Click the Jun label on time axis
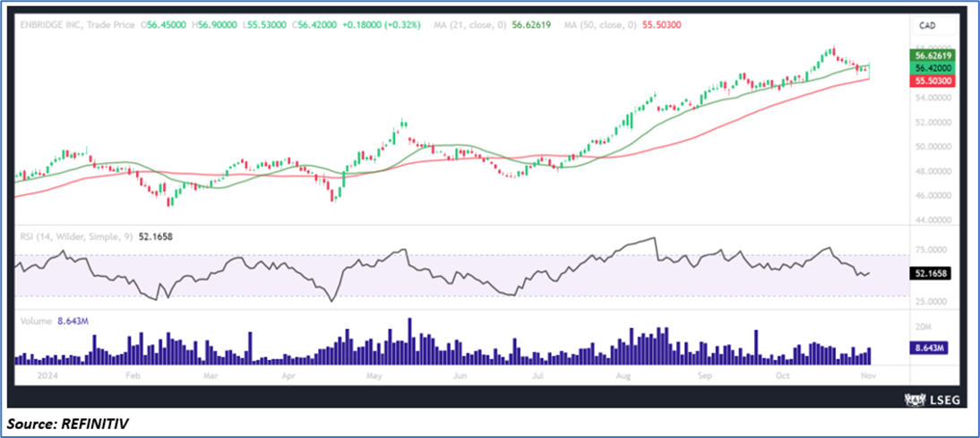Image resolution: width=980 pixels, height=438 pixels. pyautogui.click(x=460, y=377)
